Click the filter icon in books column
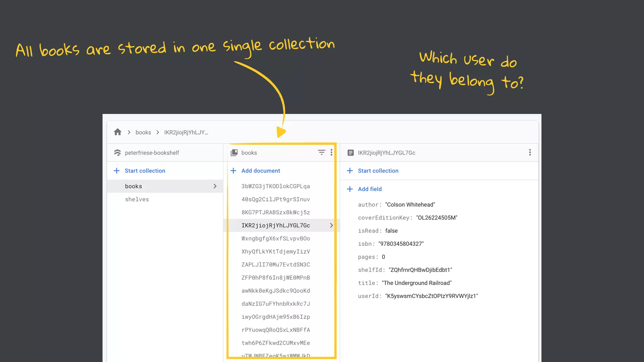This screenshot has width=644, height=362. point(321,152)
